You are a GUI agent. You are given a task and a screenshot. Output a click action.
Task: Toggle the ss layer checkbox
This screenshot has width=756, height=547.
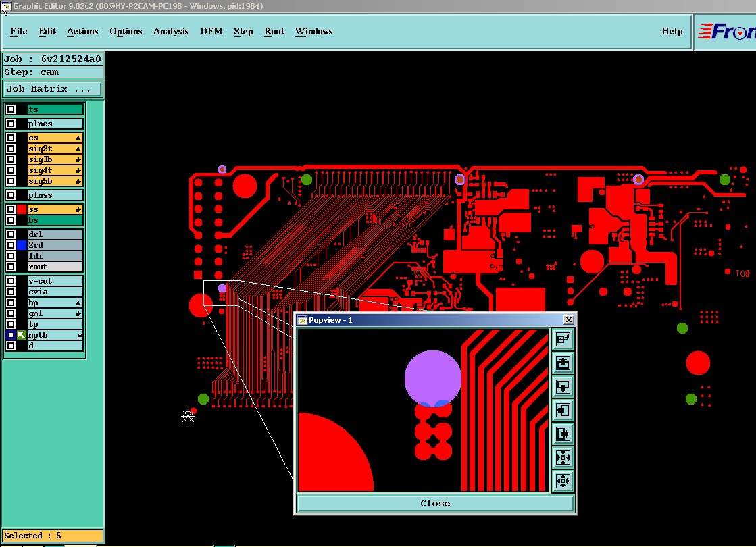11,209
